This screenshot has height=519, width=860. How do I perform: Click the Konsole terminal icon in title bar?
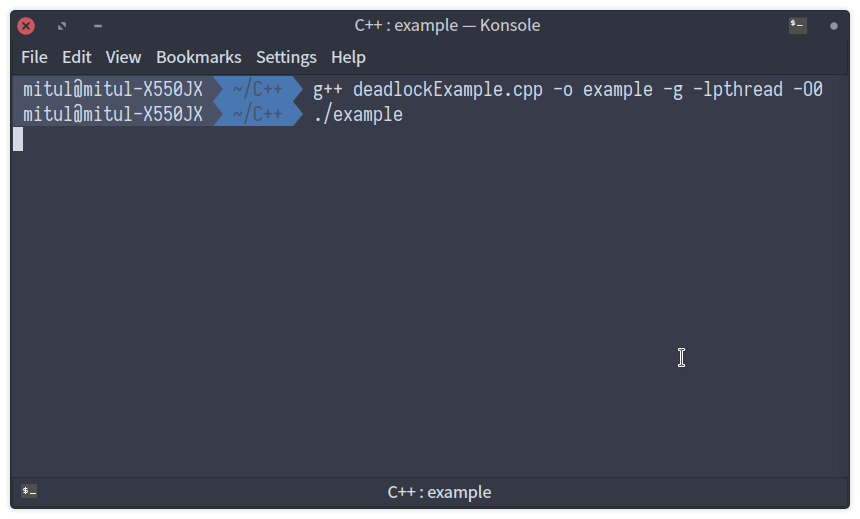[797, 25]
